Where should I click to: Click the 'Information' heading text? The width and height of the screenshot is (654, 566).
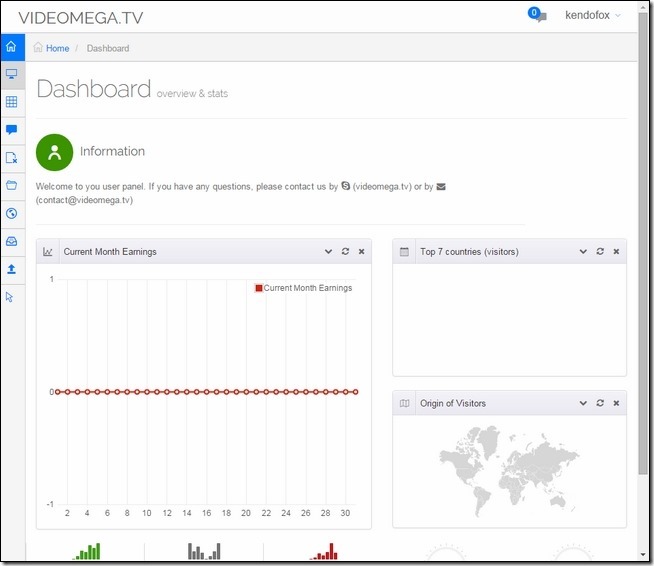112,151
